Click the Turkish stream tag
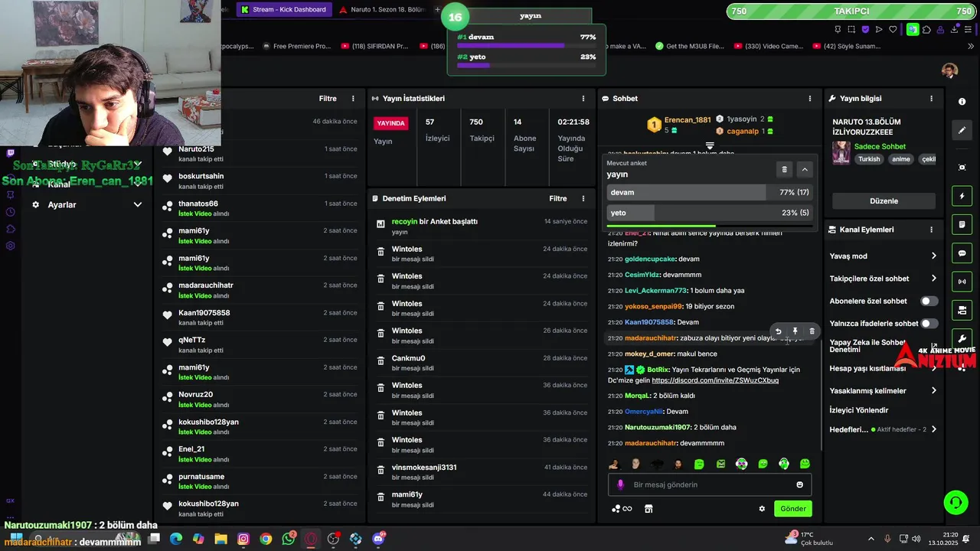 click(869, 159)
